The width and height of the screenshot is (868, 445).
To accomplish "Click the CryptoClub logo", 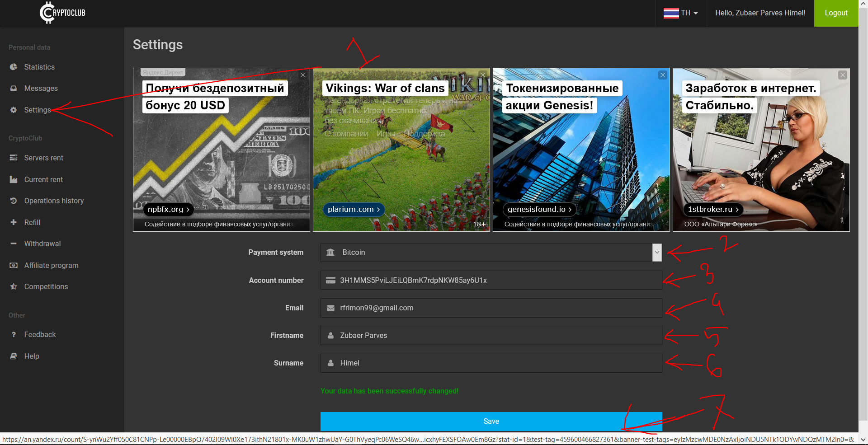I will point(62,13).
